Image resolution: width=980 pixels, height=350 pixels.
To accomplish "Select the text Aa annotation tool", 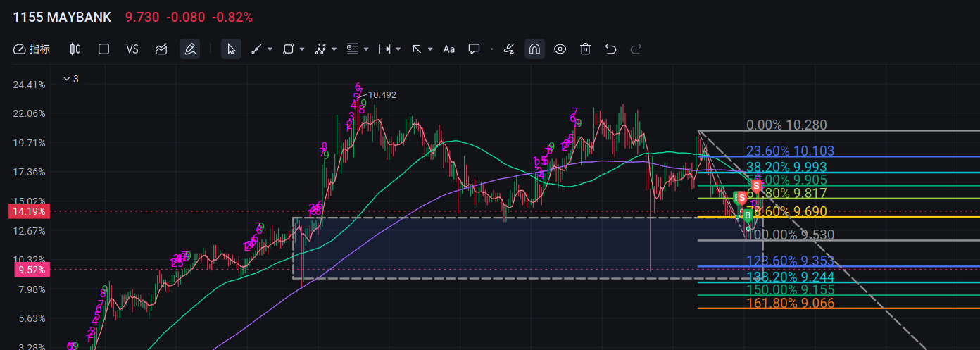I will (448, 49).
